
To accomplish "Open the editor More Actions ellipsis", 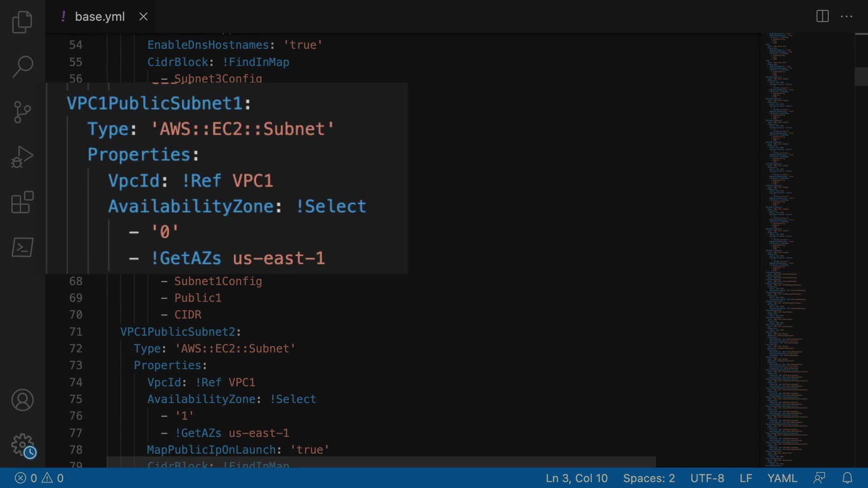I will click(x=846, y=17).
